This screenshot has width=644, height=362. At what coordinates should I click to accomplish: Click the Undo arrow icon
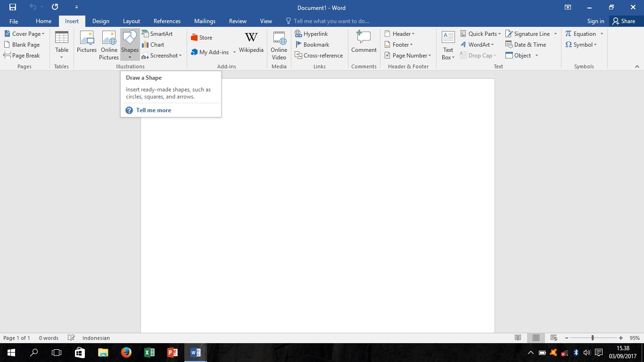(33, 8)
